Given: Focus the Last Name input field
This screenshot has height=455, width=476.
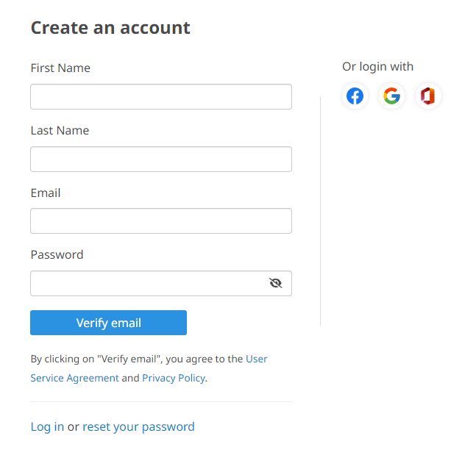Looking at the screenshot, I should click(x=161, y=160).
